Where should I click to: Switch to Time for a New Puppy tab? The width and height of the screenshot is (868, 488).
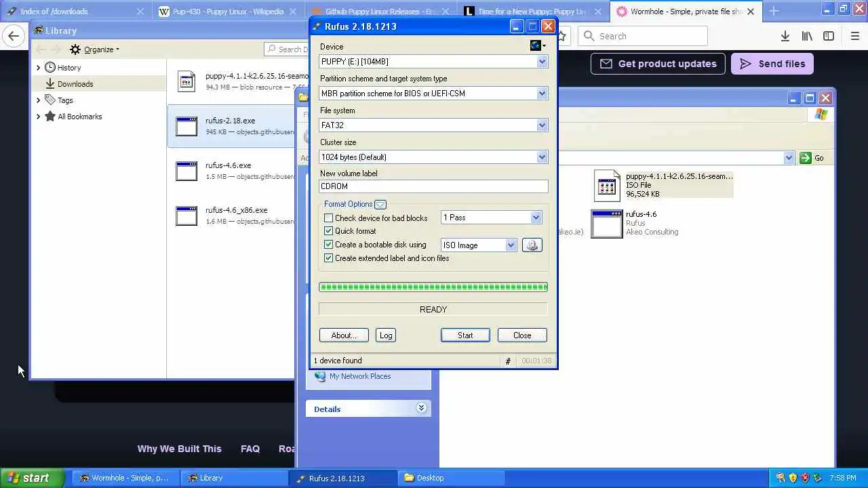(533, 12)
